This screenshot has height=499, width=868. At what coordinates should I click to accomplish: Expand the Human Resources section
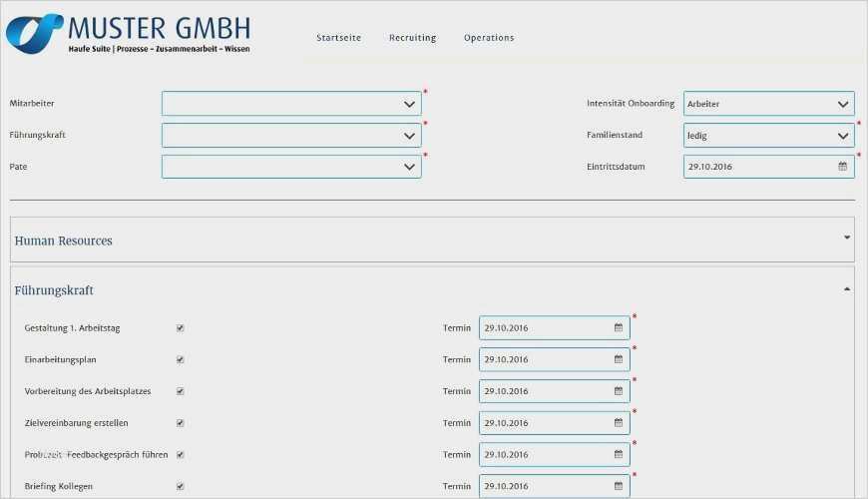pyautogui.click(x=847, y=238)
